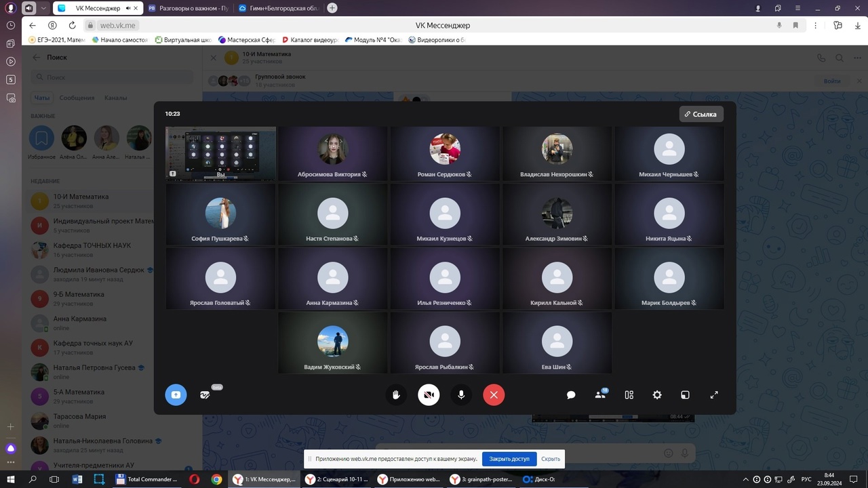Toggle the microphone in the call
Image resolution: width=868 pixels, height=488 pixels.
(x=461, y=394)
